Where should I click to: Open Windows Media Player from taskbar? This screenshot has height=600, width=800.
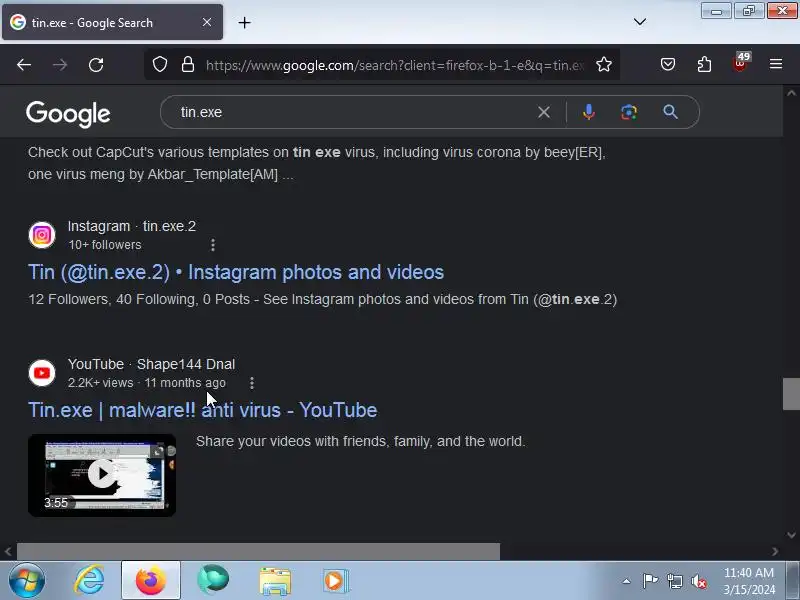[x=335, y=581]
